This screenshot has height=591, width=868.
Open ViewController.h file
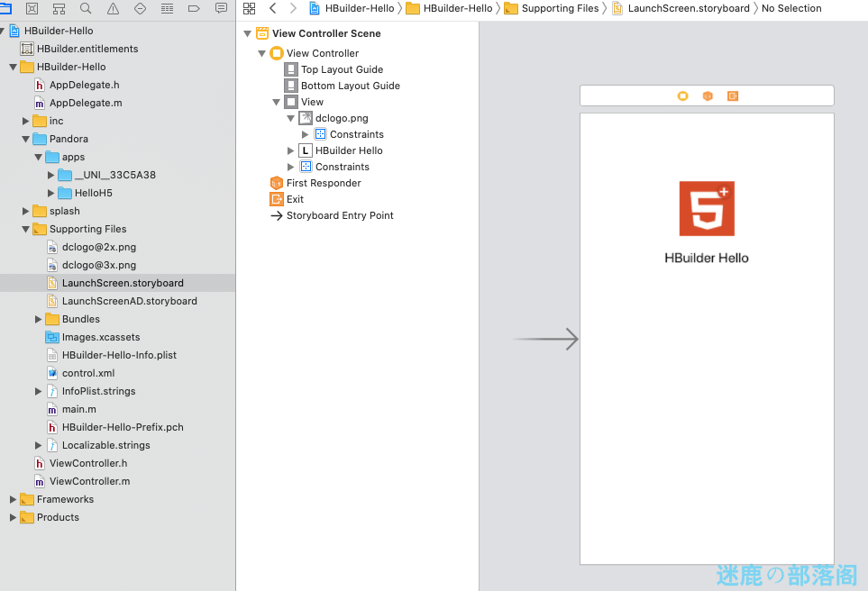coord(88,463)
